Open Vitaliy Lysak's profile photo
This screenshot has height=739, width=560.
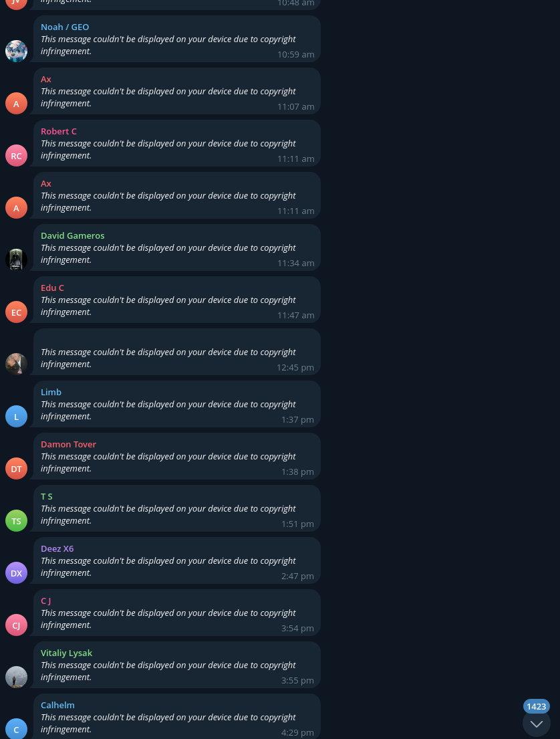(16, 677)
